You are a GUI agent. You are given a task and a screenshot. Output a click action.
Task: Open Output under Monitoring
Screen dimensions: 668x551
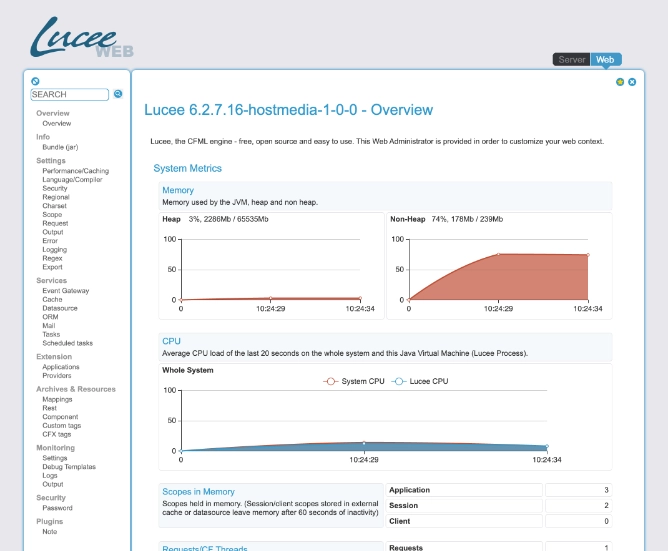tap(53, 484)
